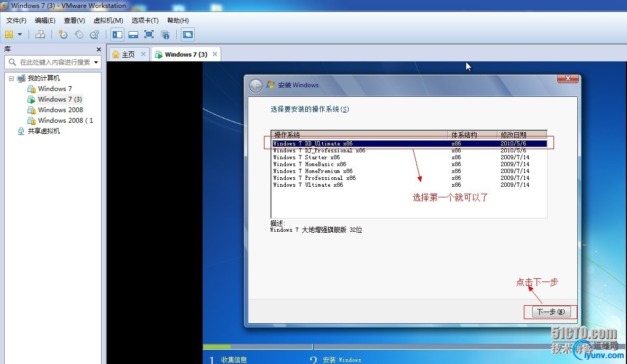Select Windows 7 DJ_Professional x86 row
The width and height of the screenshot is (627, 364).
409,150
